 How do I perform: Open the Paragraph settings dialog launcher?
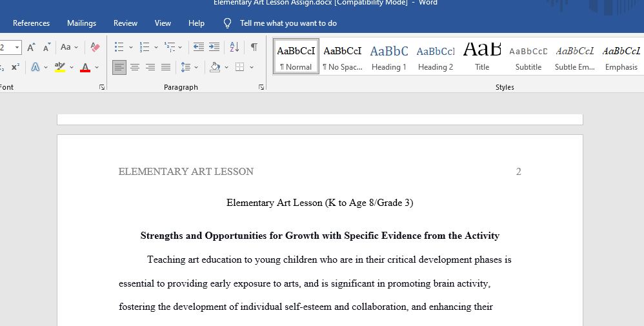coord(261,87)
